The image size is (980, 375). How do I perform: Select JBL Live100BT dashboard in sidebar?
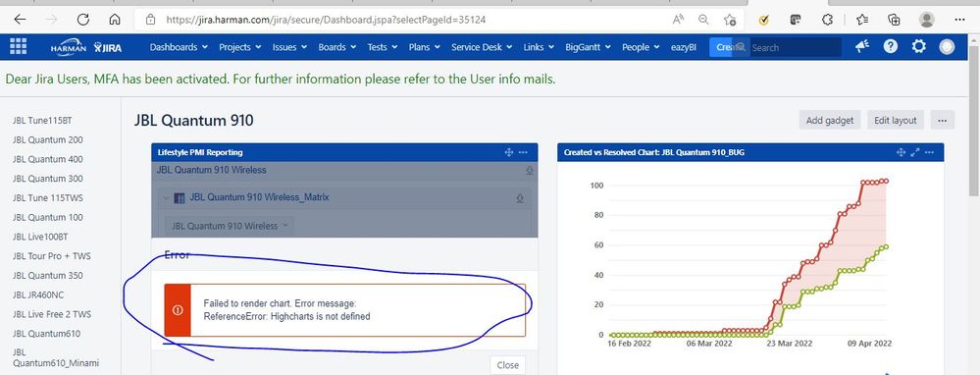coord(39,237)
